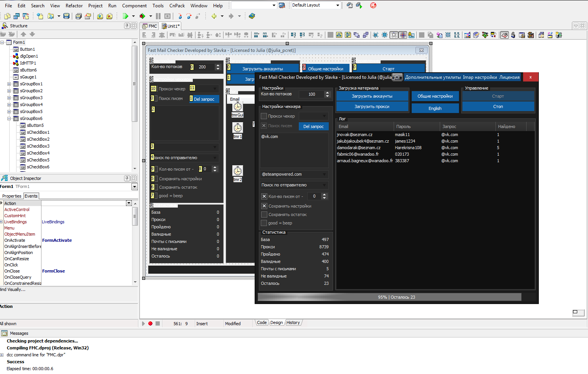Open the History tab at bottom
This screenshot has width=588, height=374.
tap(293, 323)
